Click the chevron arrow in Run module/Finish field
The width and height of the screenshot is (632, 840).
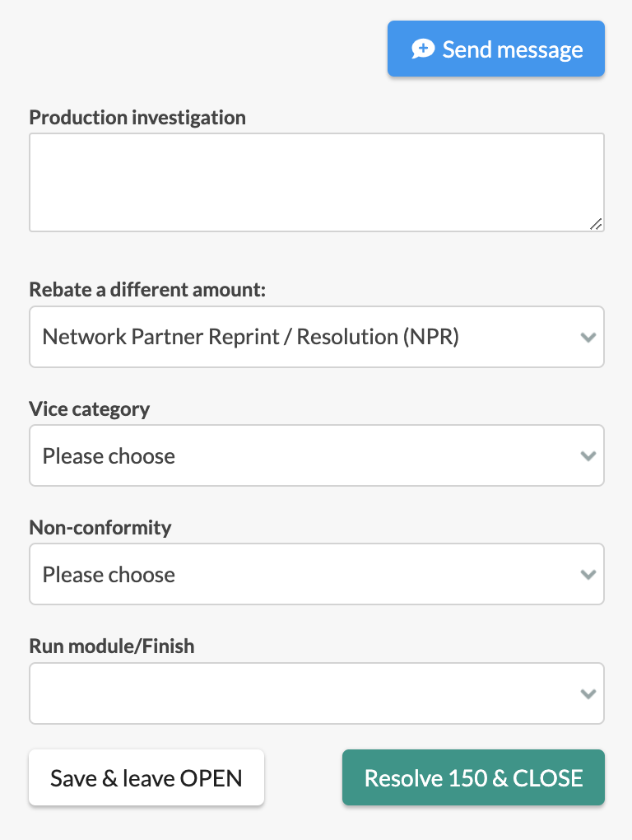tap(588, 694)
